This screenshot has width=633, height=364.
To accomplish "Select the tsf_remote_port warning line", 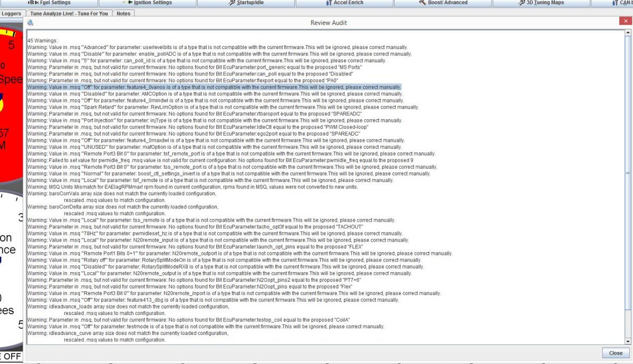I will tap(232, 154).
